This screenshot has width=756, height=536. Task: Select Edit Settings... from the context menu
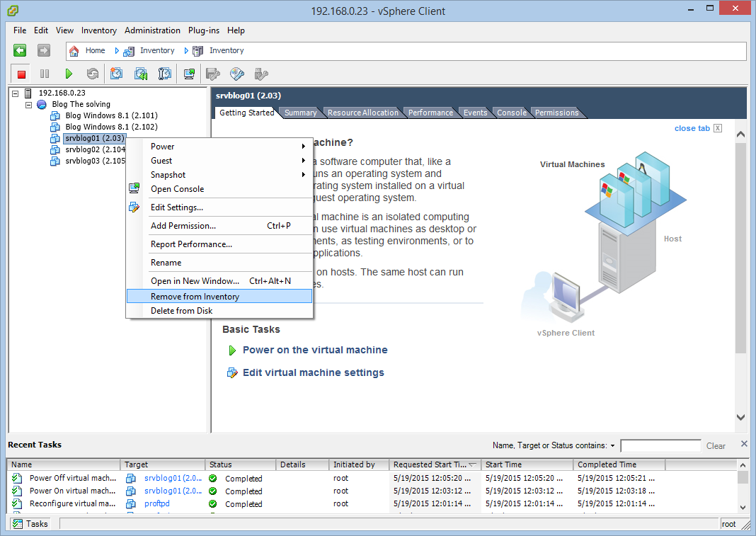point(219,207)
